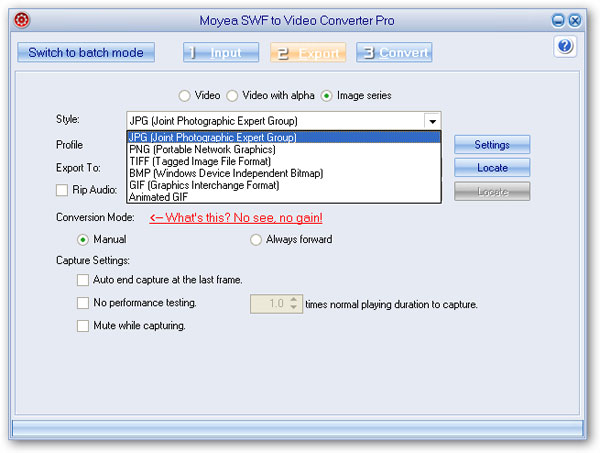
Task: Choose Animated GIF from the list
Action: pyautogui.click(x=284, y=197)
